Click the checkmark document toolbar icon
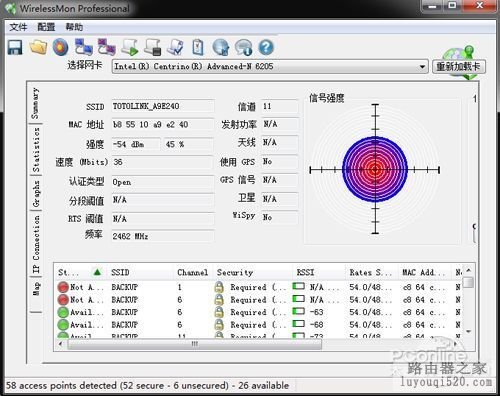This screenshot has height=396, width=500. click(x=175, y=47)
